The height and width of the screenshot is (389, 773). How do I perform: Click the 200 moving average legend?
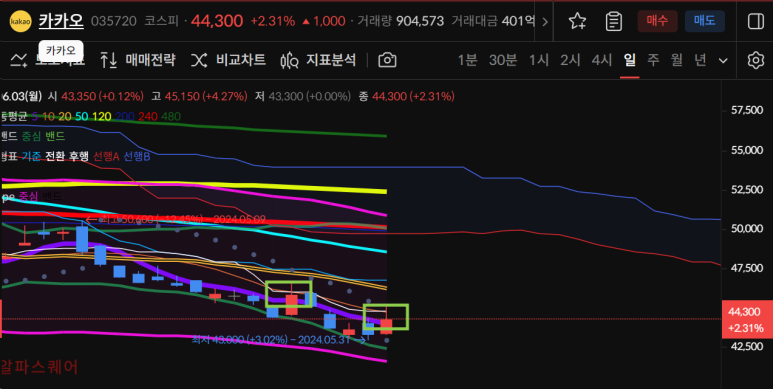click(x=125, y=117)
